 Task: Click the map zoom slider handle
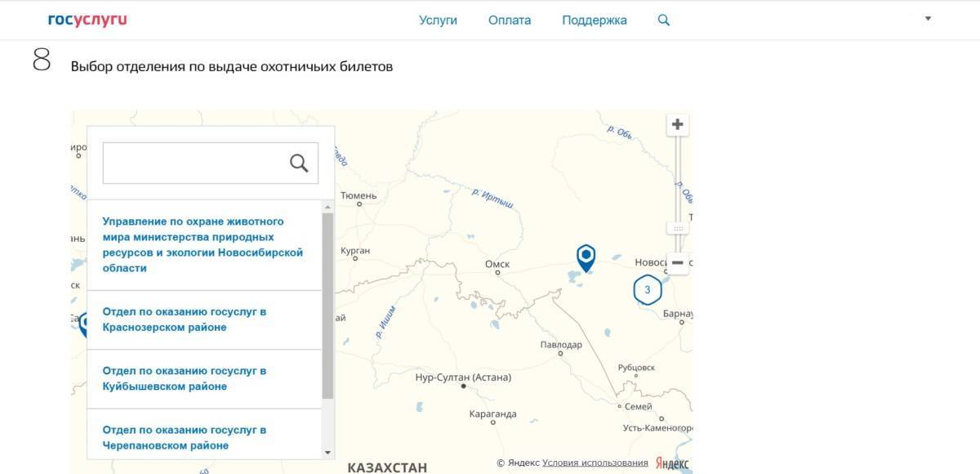pos(677,228)
